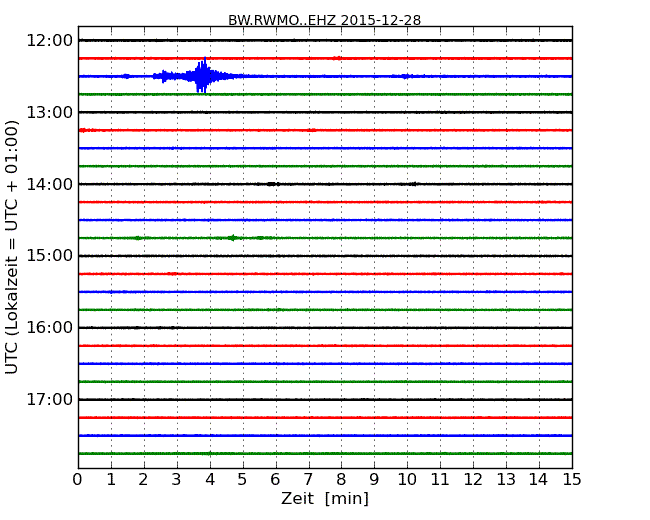Click the 15:00 time label
Image resolution: width=650 pixels, height=520 pixels.
(x=49, y=256)
